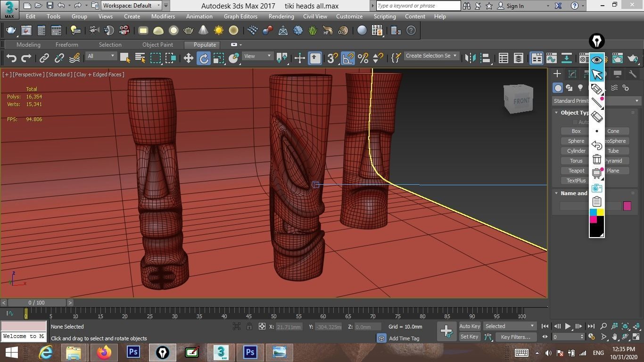Collapse the Name and Color rollout

[x=556, y=193]
